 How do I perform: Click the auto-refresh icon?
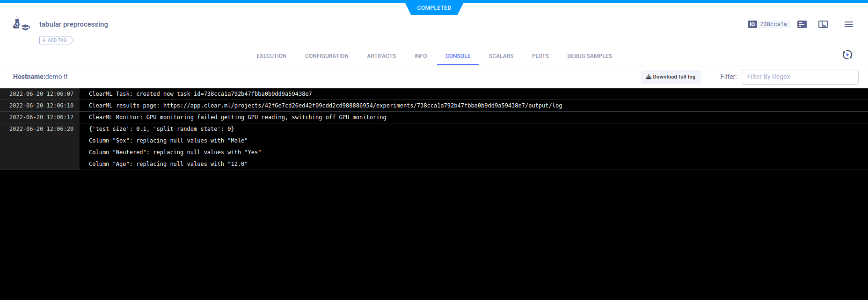pyautogui.click(x=847, y=55)
